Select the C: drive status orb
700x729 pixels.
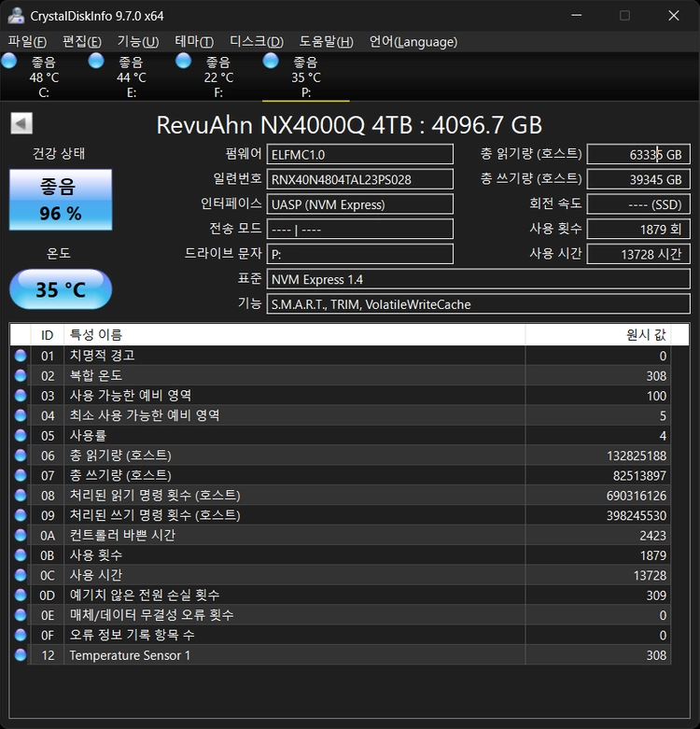click(x=8, y=62)
